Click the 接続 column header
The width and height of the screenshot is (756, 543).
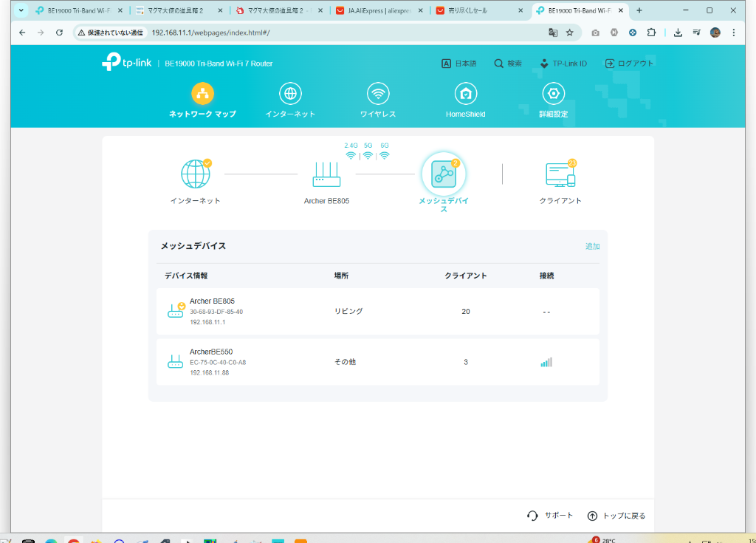click(x=547, y=276)
